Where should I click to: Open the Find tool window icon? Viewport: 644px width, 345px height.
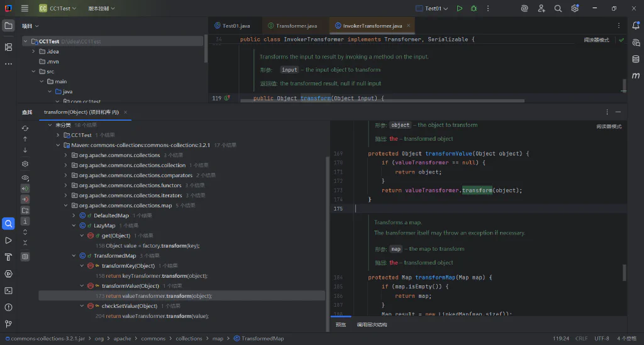[x=8, y=224]
